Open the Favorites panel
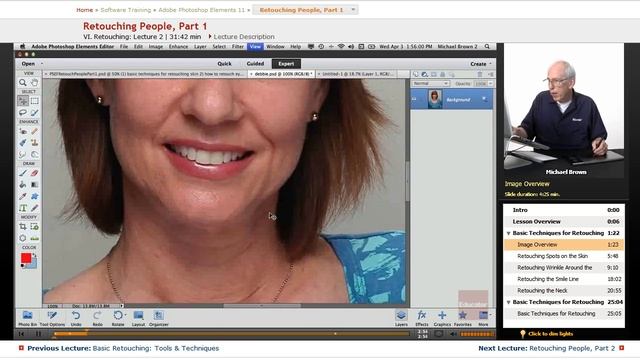 click(x=462, y=318)
